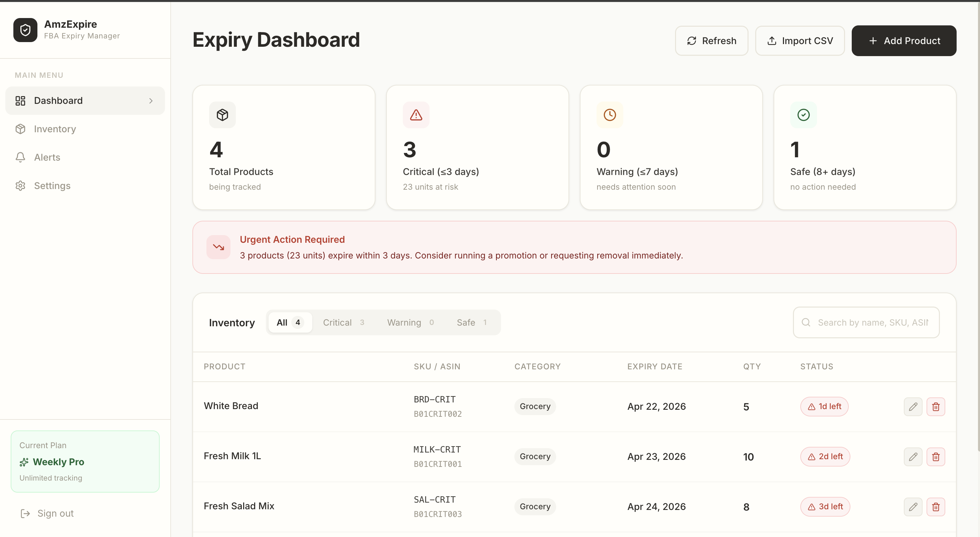The width and height of the screenshot is (980, 537).
Task: Click the Inventory box icon in sidebar
Action: coord(20,129)
